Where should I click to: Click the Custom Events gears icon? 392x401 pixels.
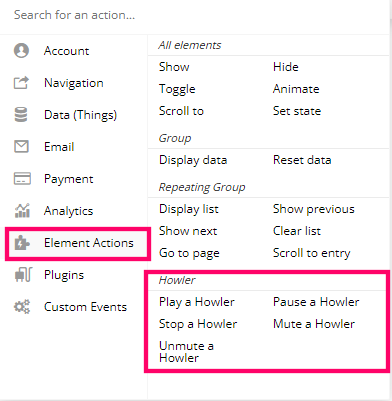click(x=22, y=307)
